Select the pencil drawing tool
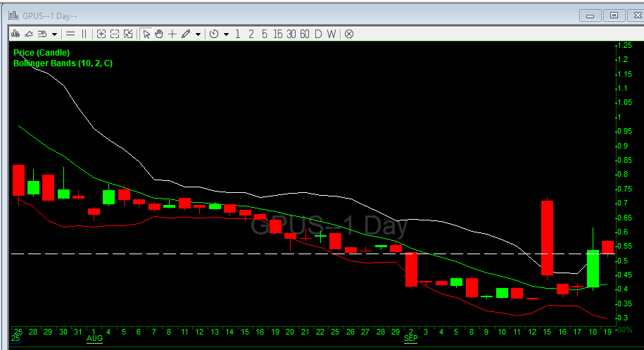 click(186, 33)
